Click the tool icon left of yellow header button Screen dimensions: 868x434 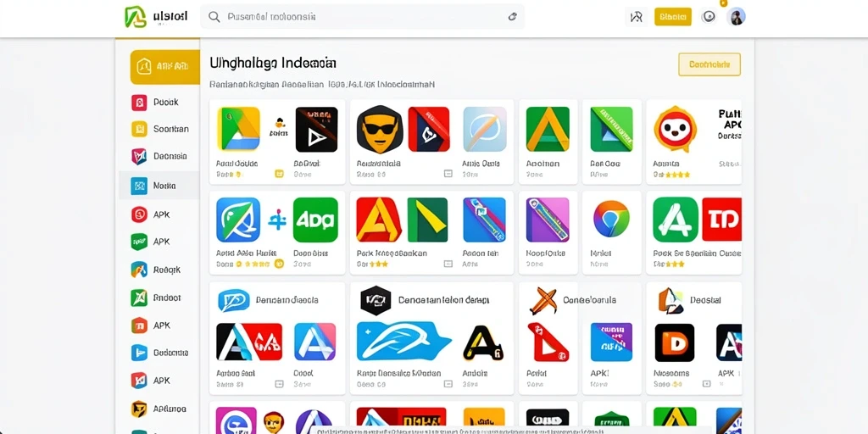tap(637, 17)
